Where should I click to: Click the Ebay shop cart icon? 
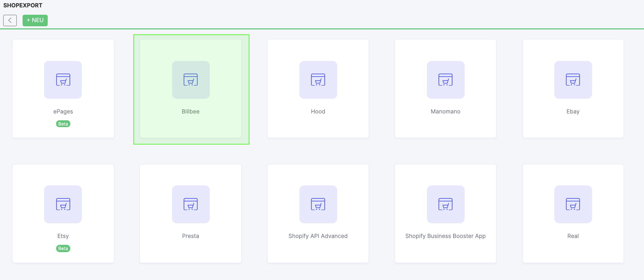point(573,80)
